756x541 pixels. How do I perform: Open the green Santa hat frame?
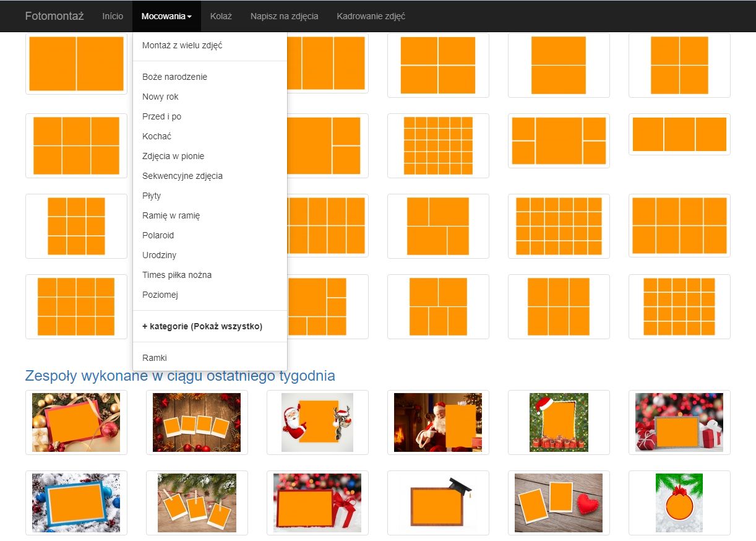[x=559, y=422]
